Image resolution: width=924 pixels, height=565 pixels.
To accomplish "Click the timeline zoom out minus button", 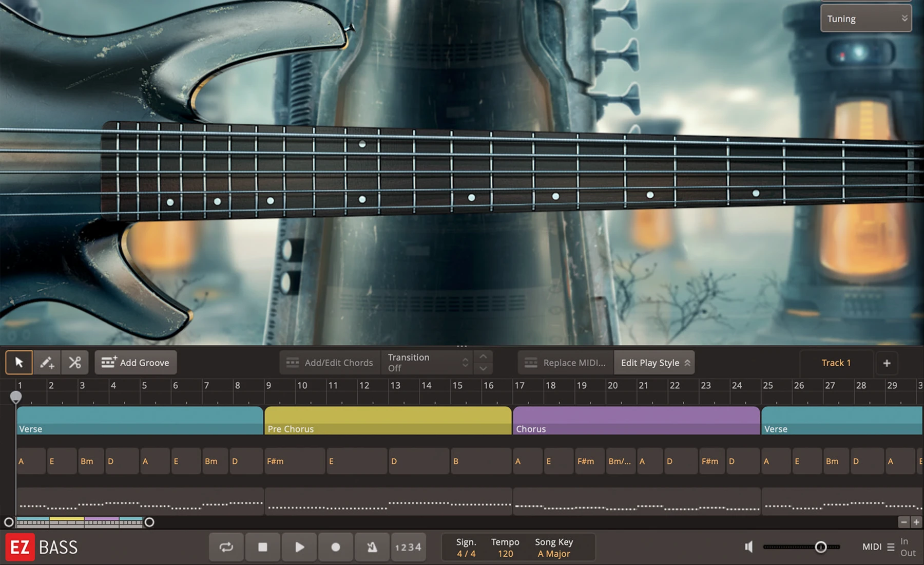I will tap(904, 522).
